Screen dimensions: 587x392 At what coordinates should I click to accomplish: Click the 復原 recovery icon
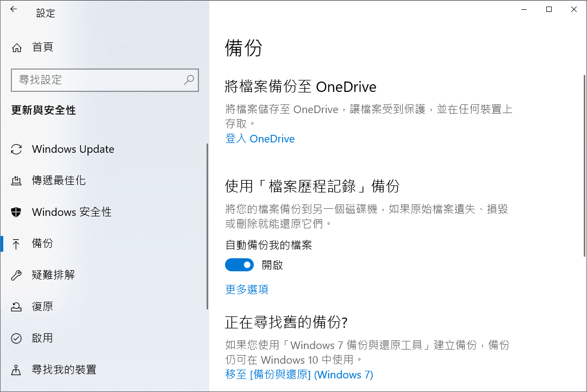17,307
